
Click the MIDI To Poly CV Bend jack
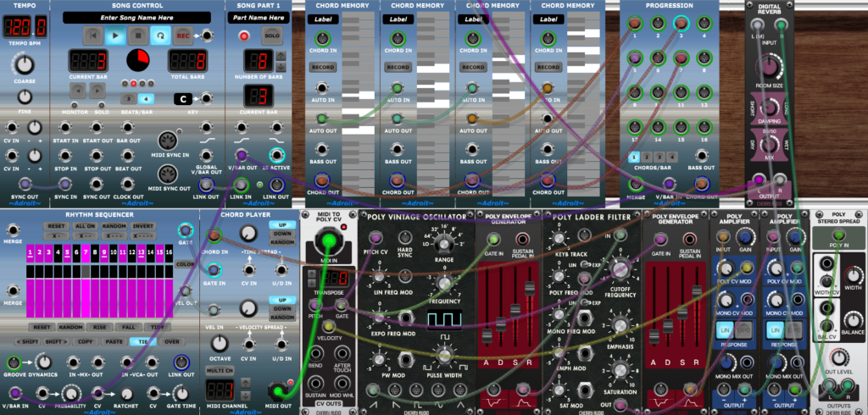pos(317,353)
